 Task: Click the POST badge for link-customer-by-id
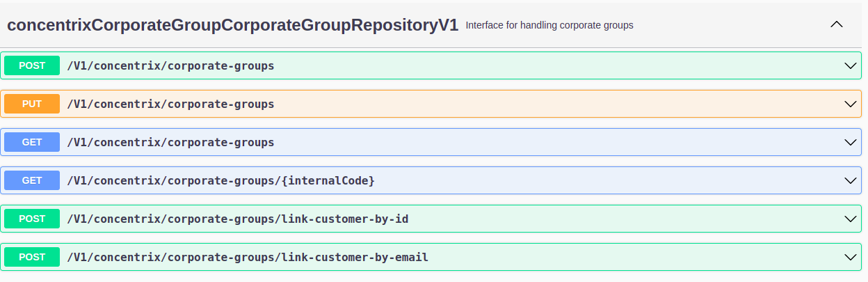tap(32, 219)
